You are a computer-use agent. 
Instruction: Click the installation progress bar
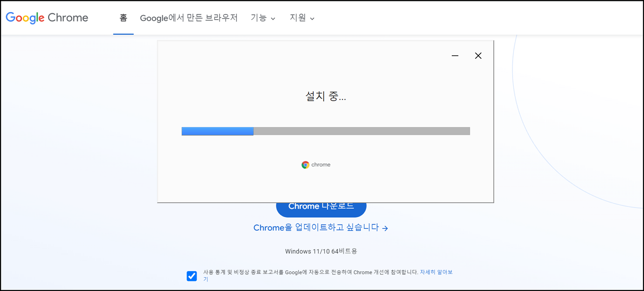click(x=325, y=131)
